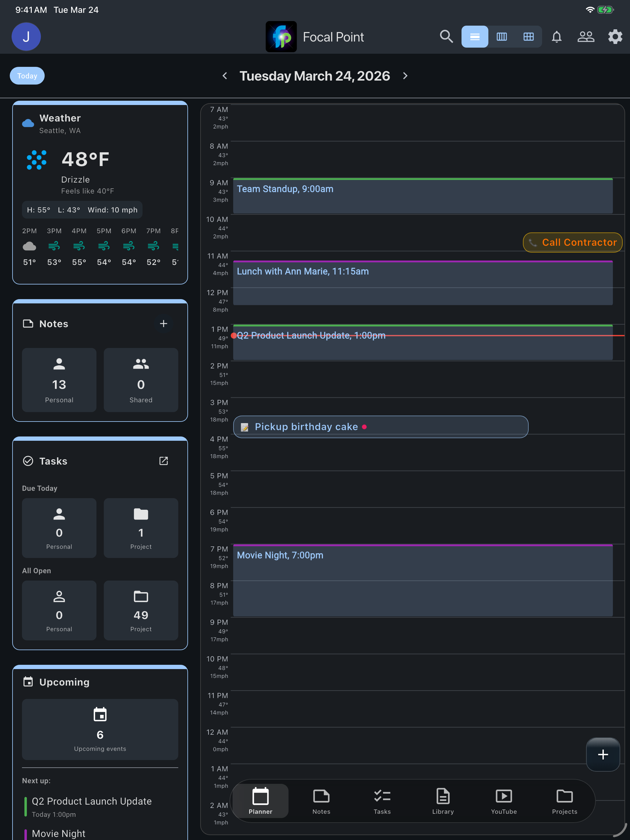This screenshot has height=840, width=630.
Task: Tap the Today button
Action: (27, 76)
